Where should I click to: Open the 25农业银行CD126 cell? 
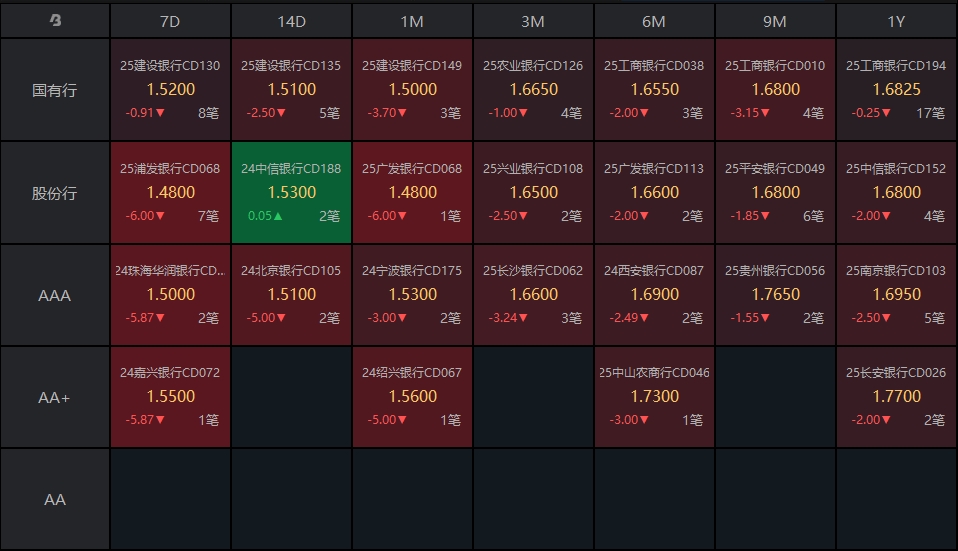(x=533, y=90)
